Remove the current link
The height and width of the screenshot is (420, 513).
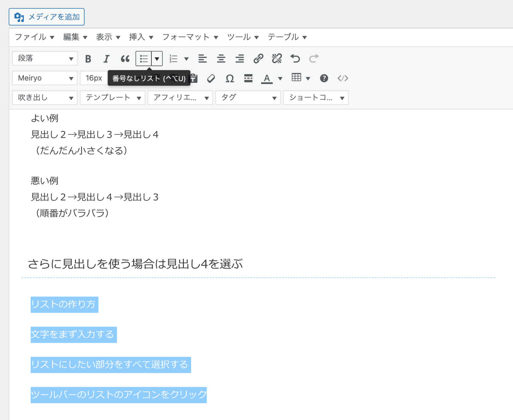pyautogui.click(x=276, y=58)
